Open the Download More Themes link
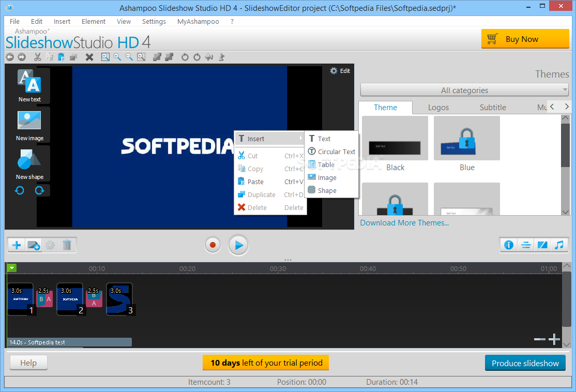This screenshot has height=392, width=576. click(x=404, y=223)
